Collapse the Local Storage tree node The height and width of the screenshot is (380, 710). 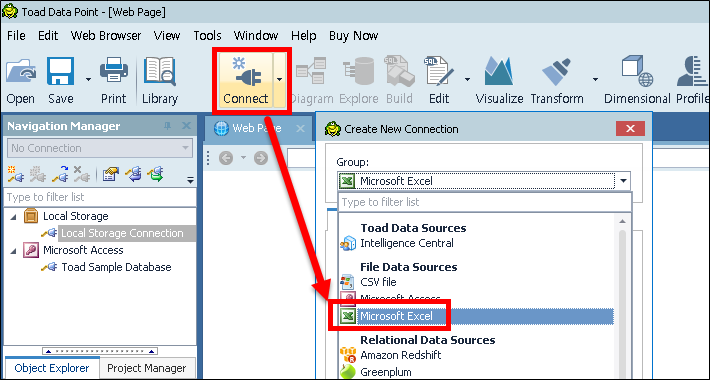coord(14,217)
